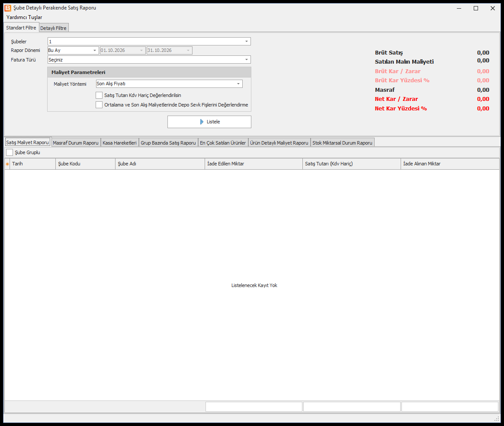Viewport: 504px width, 426px height.
Task: Toggle the Depo Sevk Fişlerini Değerlendirme checkbox
Action: point(99,105)
